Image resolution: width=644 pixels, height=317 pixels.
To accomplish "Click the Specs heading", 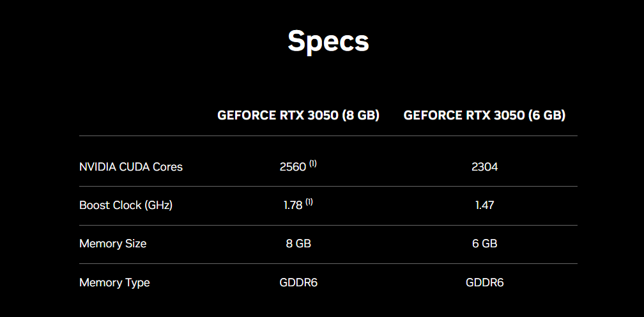I will tap(328, 41).
